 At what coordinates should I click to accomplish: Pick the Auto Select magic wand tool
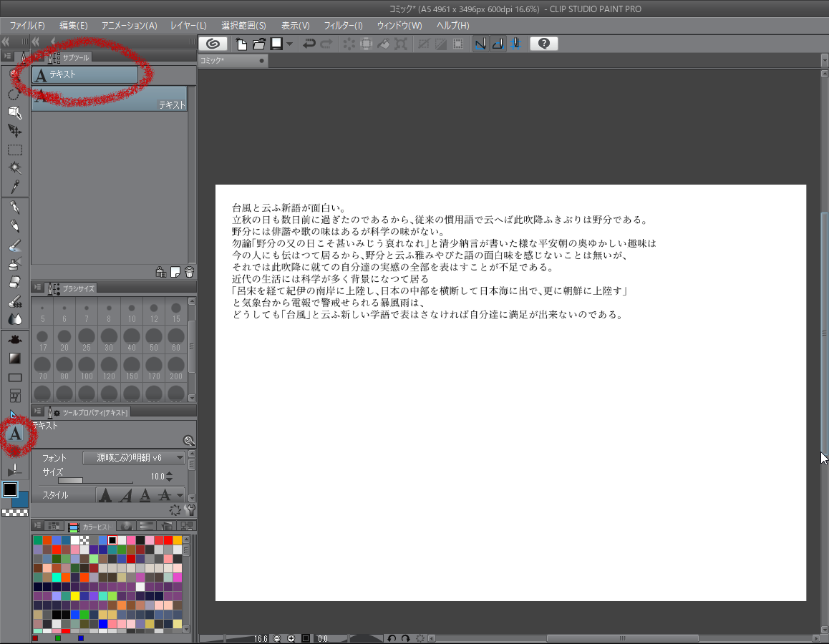[x=15, y=168]
